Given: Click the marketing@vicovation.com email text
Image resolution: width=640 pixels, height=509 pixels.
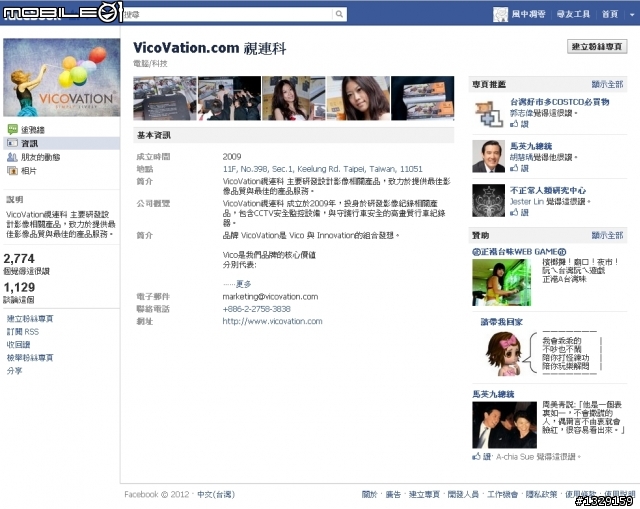Looking at the screenshot, I should click(x=270, y=297).
